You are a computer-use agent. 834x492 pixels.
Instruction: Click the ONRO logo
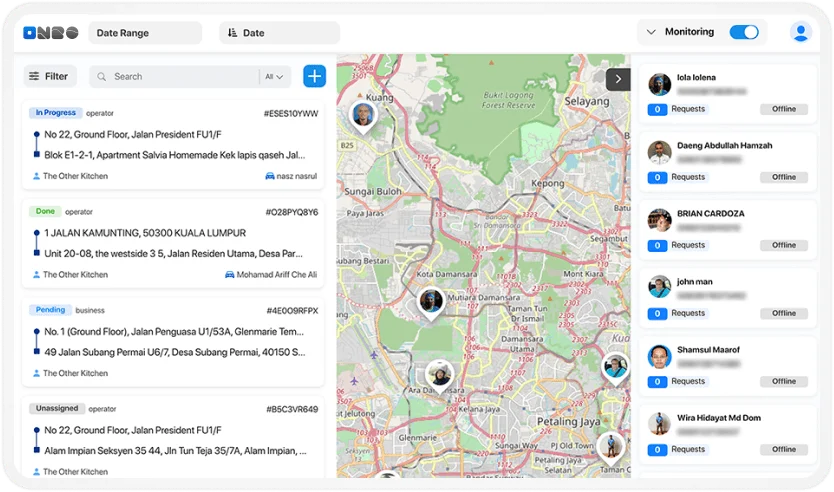(x=50, y=33)
